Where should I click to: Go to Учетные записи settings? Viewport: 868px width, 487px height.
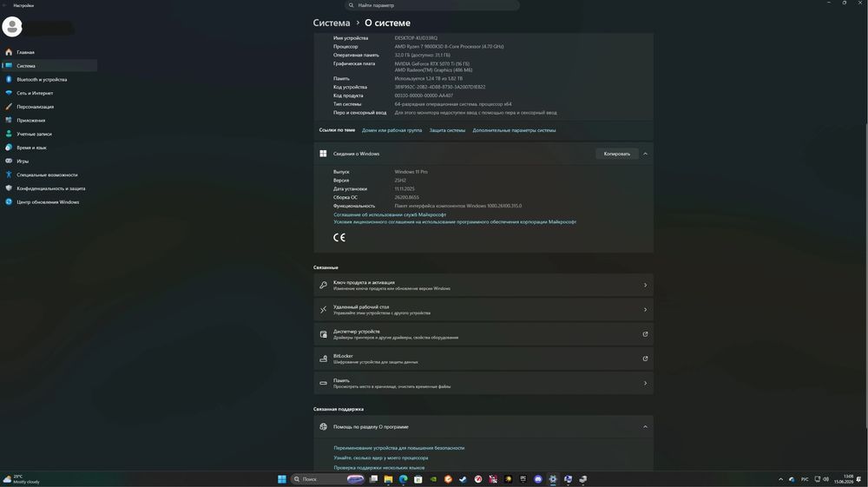(49, 134)
